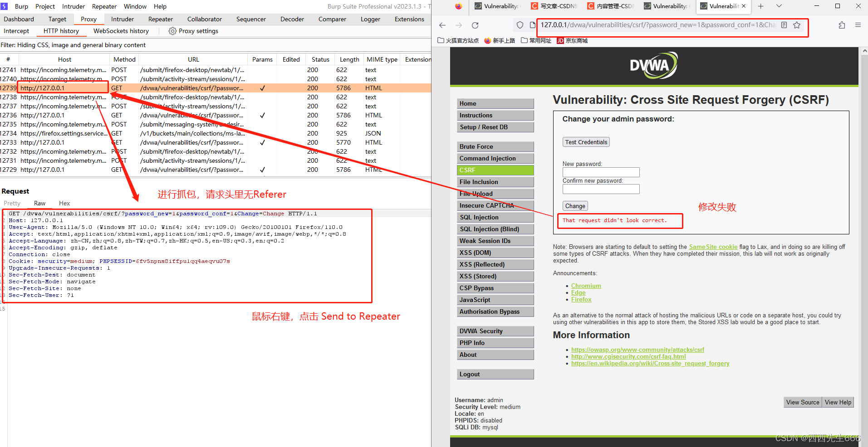
Task: Switch to the Collaborator tab
Action: point(205,19)
